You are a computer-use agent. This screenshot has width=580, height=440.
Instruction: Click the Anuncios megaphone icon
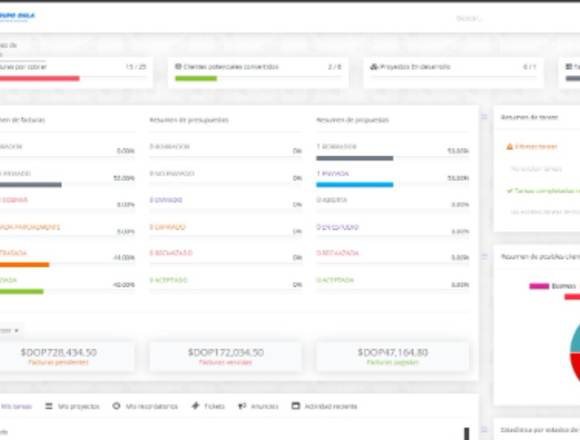242,406
